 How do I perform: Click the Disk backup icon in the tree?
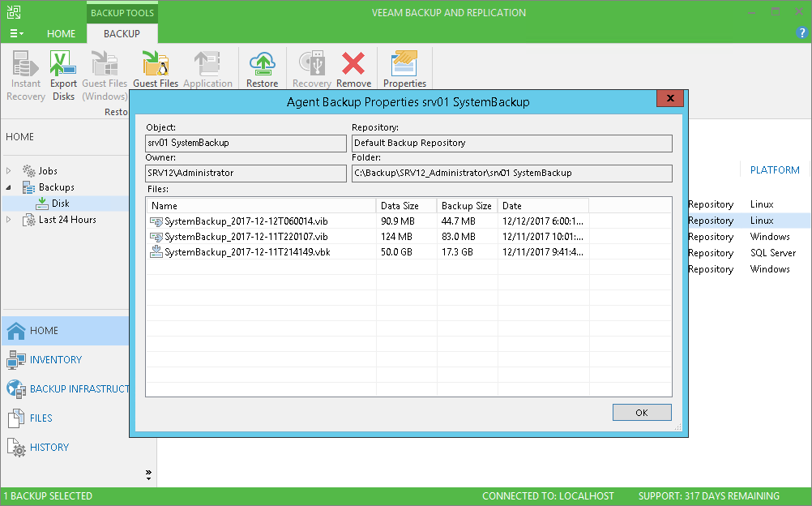(x=42, y=204)
